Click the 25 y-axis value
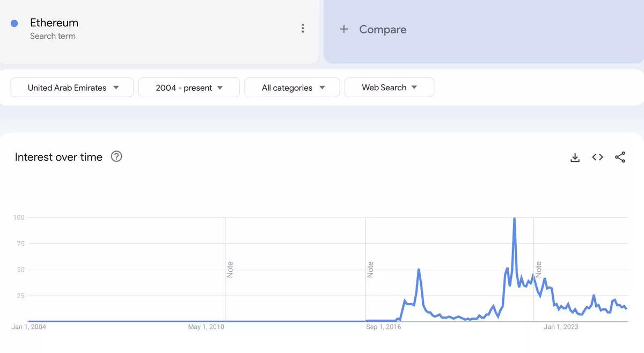 click(x=20, y=296)
